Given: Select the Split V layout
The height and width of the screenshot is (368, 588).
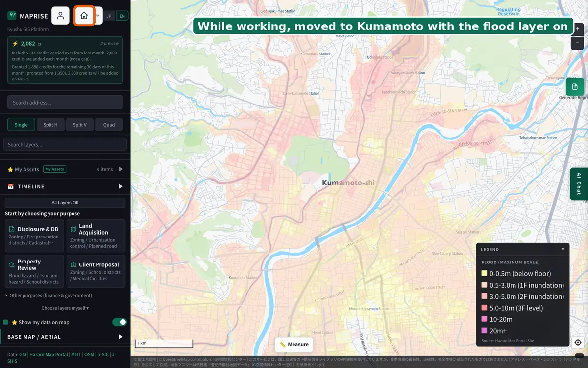Looking at the screenshot, I should [80, 125].
